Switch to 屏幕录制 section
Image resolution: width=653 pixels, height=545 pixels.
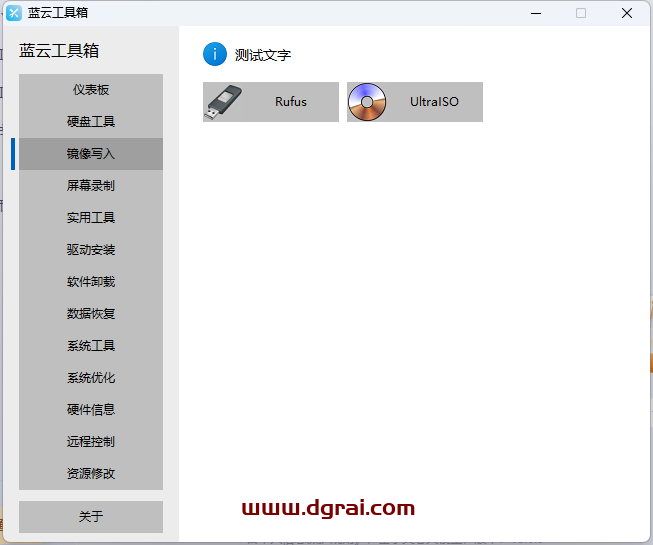tap(91, 186)
